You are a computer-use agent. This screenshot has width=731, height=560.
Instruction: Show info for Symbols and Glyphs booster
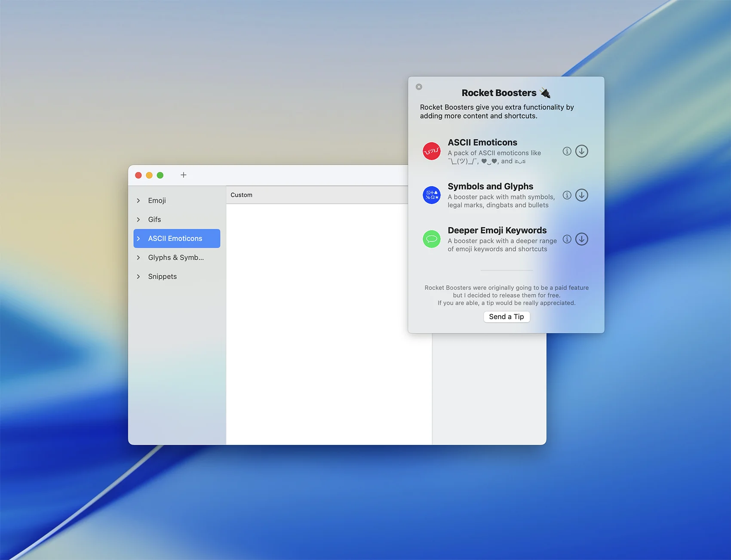[567, 195]
